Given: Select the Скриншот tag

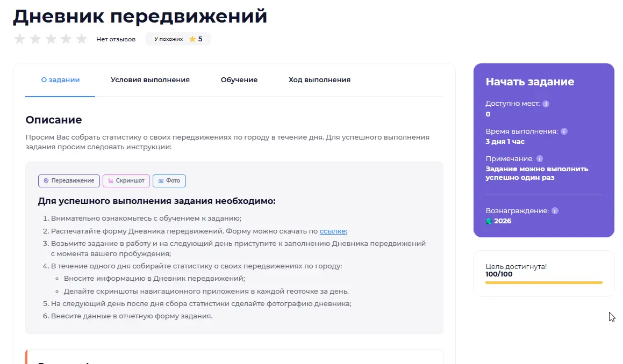Looking at the screenshot, I should coord(126,180).
